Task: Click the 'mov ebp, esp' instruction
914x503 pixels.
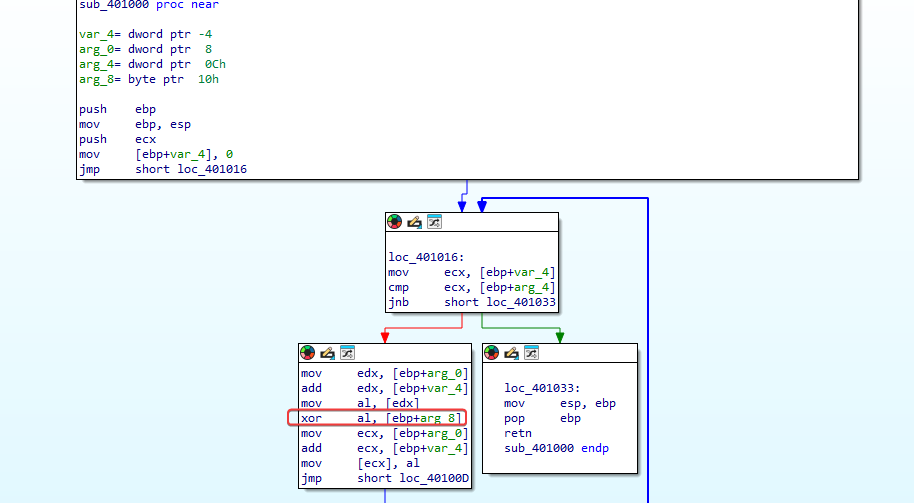Action: pyautogui.click(x=135, y=124)
